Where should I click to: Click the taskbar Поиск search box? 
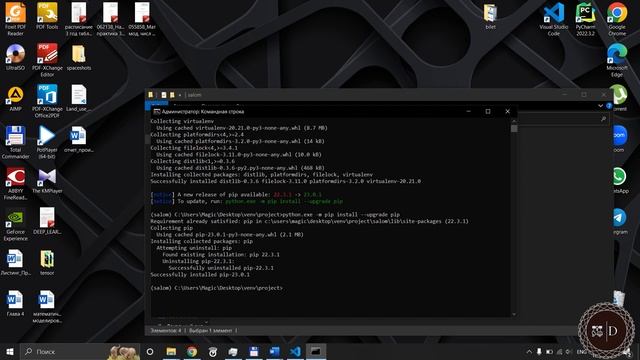(80, 351)
